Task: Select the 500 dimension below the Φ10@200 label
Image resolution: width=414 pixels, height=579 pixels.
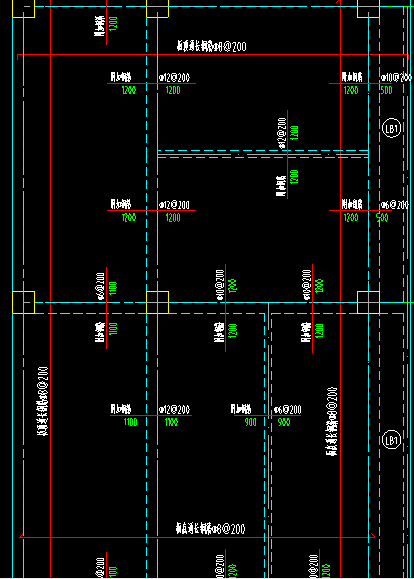Action: [x=386, y=90]
